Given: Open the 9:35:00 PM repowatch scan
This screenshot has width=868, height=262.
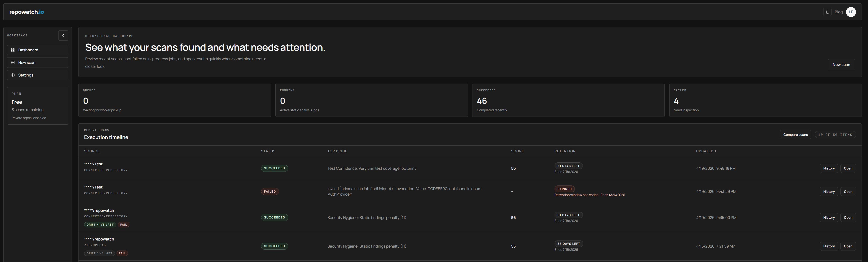Looking at the screenshot, I should [x=848, y=218].
